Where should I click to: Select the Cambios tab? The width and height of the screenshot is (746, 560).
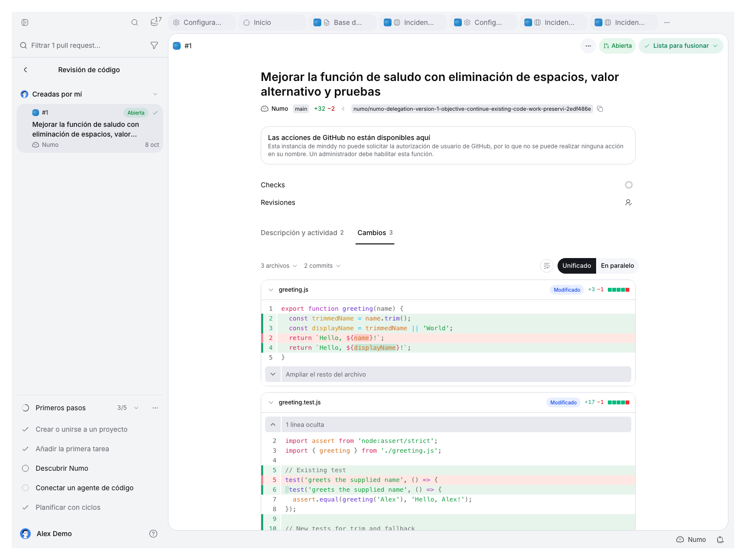375,233
